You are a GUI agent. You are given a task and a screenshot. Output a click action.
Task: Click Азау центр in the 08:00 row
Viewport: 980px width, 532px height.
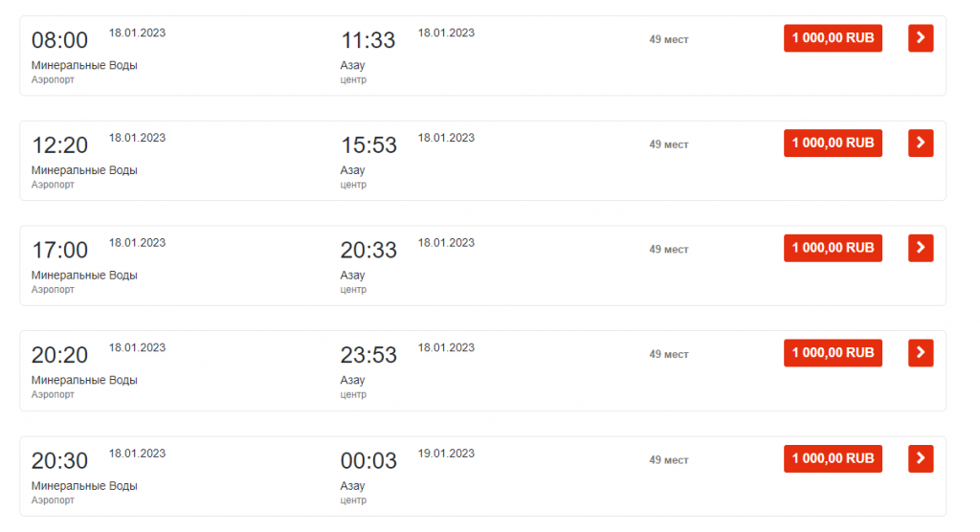click(x=353, y=72)
